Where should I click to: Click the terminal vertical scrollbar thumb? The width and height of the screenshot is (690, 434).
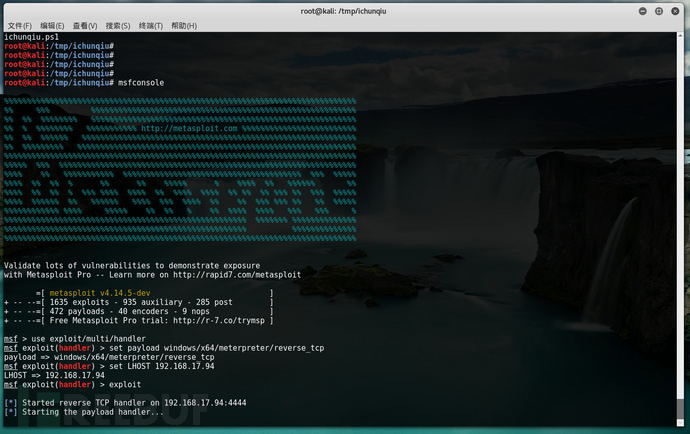tap(680, 410)
